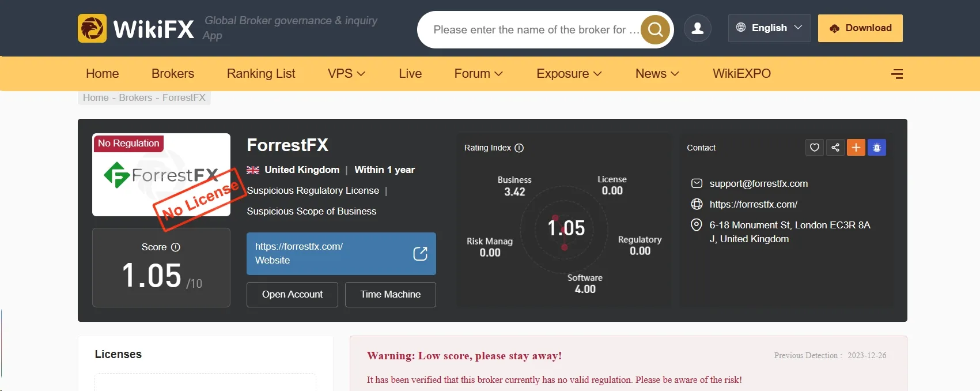Image resolution: width=980 pixels, height=391 pixels.
Task: Click the Rating Index info icon
Action: [519, 148]
